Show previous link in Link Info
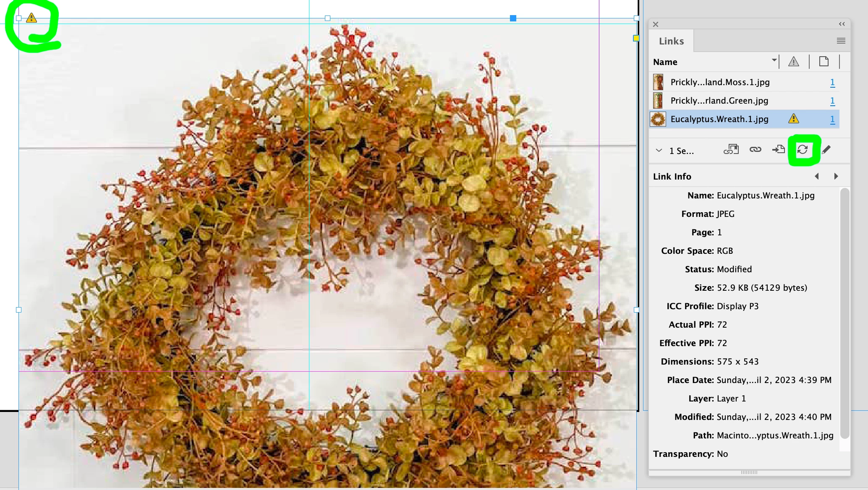This screenshot has width=868, height=490. coord(817,177)
